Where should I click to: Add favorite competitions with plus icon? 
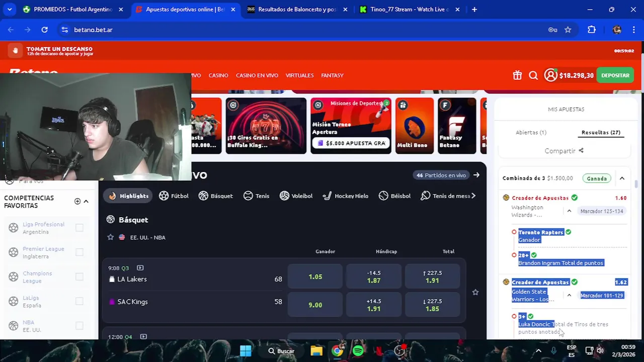[77, 201]
